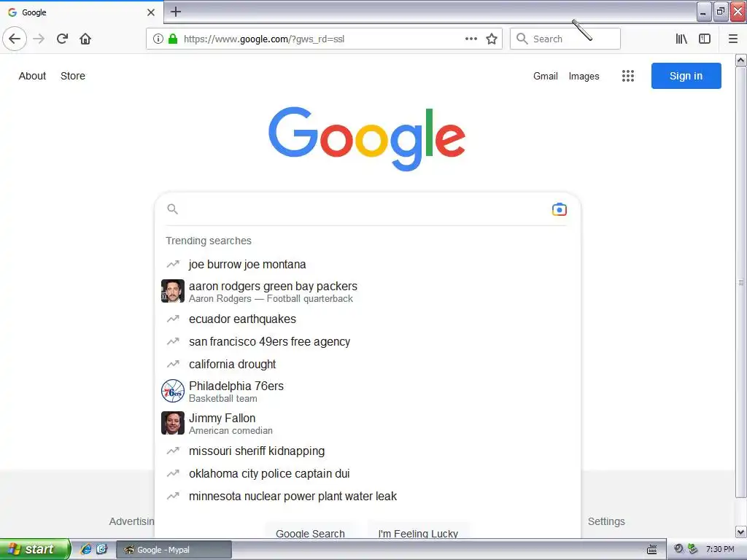Launch Internet Explorer from quick launch
Screen dimensions: 747x560
(86, 549)
